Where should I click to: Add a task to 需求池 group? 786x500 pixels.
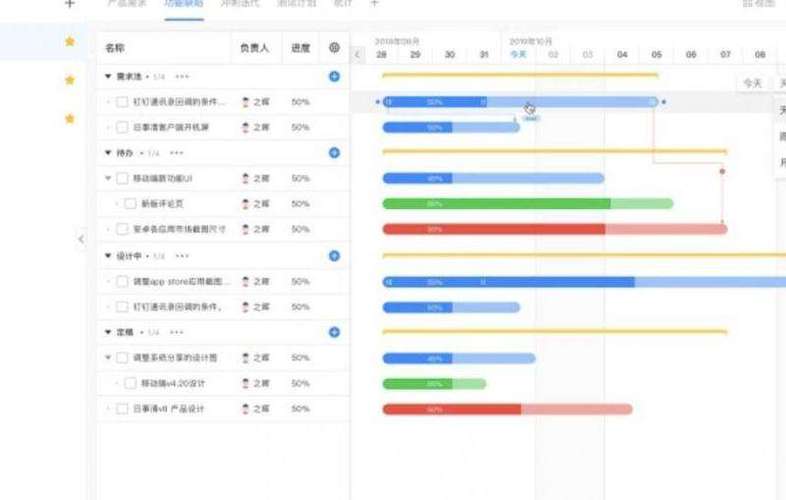click(x=334, y=76)
